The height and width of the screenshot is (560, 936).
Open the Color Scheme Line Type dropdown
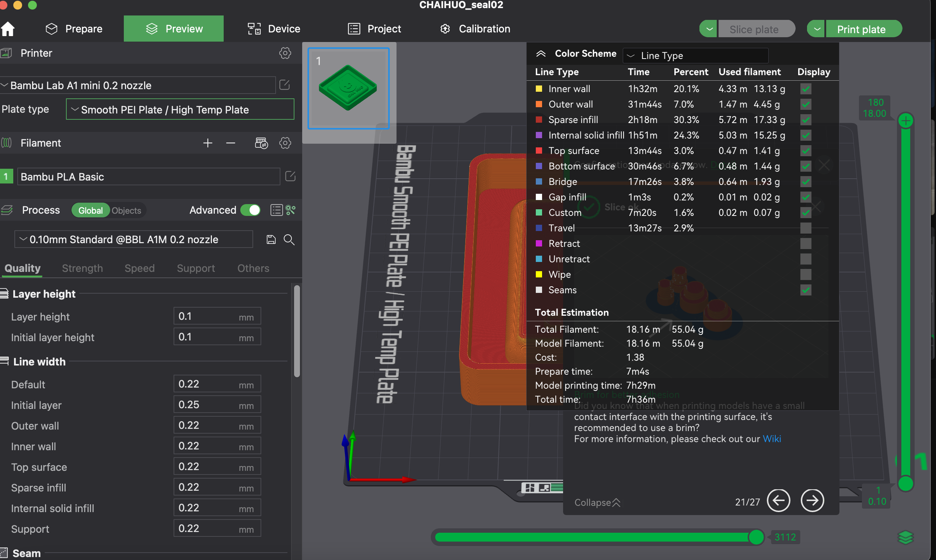pyautogui.click(x=695, y=56)
